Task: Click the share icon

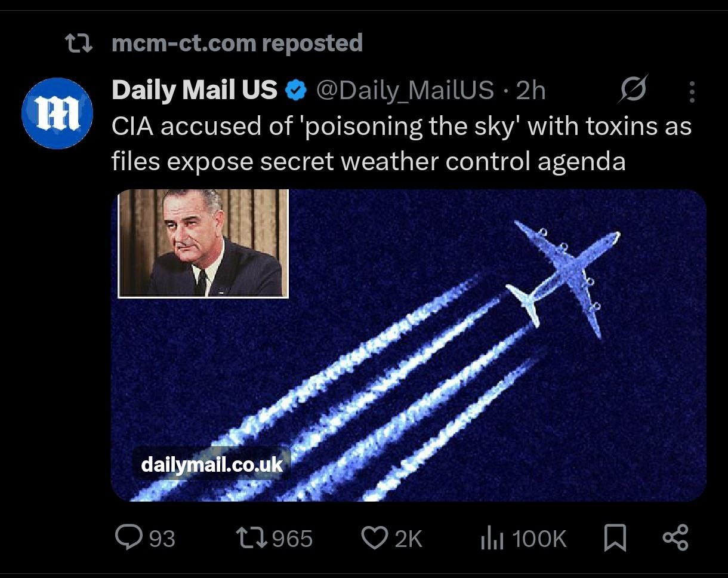Action: point(675,538)
